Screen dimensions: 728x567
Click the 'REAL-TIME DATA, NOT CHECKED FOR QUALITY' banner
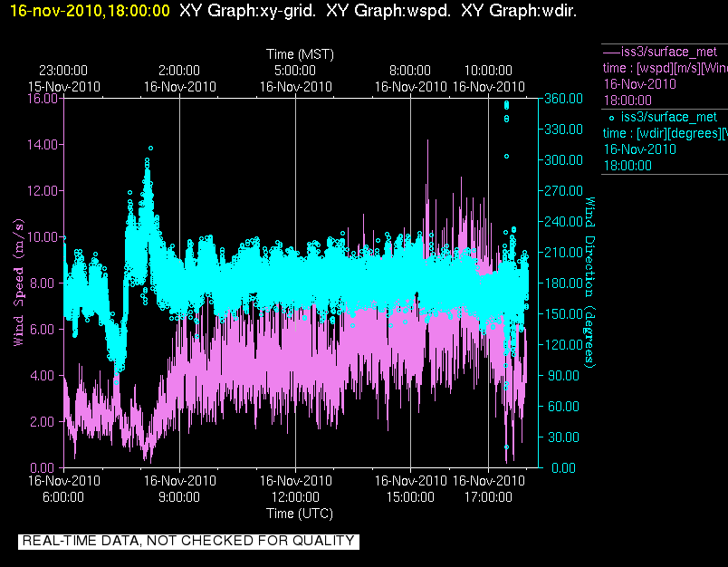188,541
